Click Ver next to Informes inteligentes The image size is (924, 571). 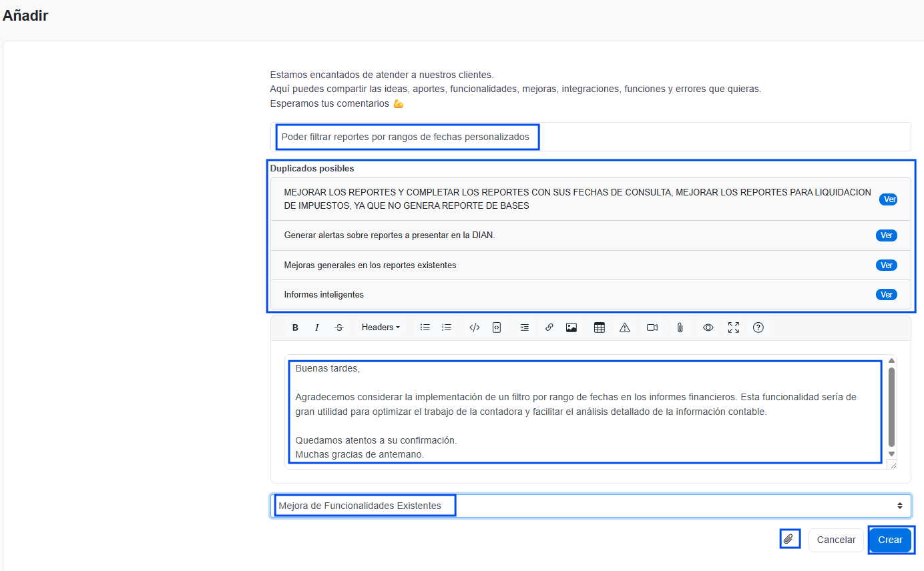[x=886, y=295]
